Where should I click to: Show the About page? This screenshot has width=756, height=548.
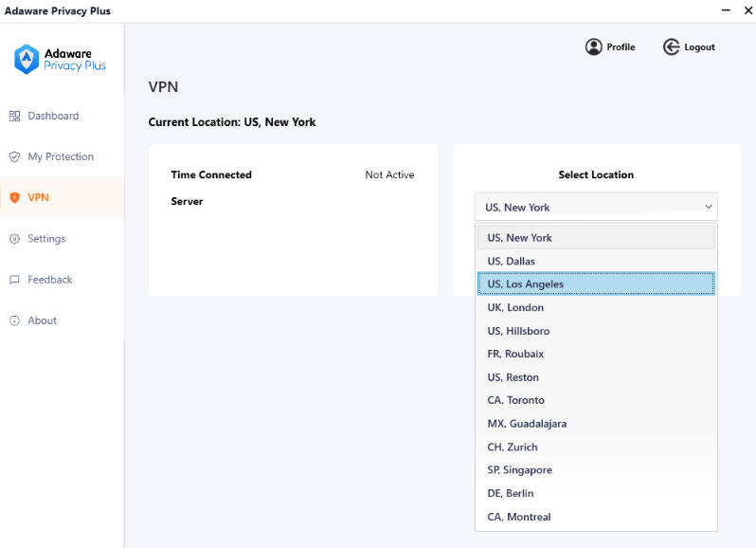pyautogui.click(x=63, y=320)
